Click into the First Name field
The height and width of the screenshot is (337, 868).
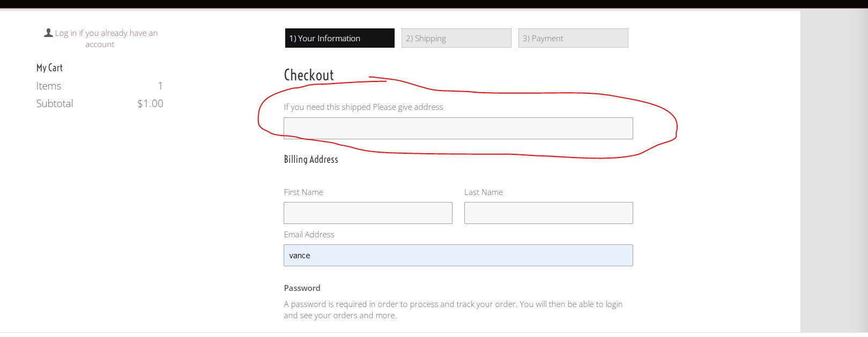pos(368,213)
